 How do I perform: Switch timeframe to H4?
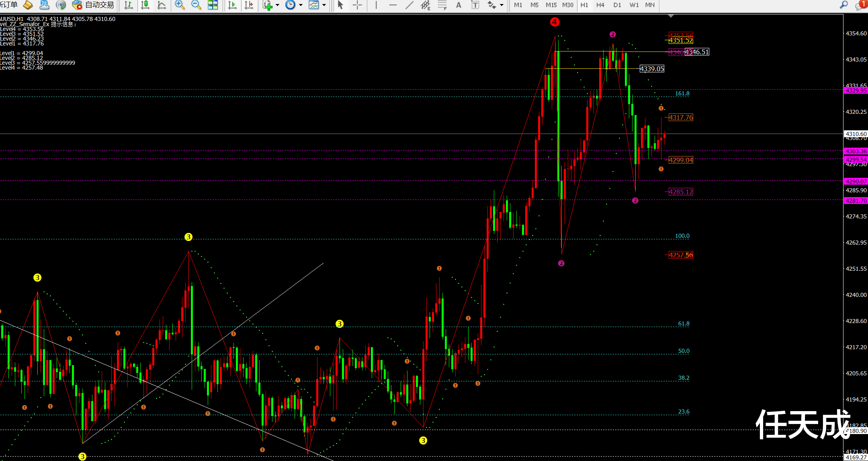600,5
